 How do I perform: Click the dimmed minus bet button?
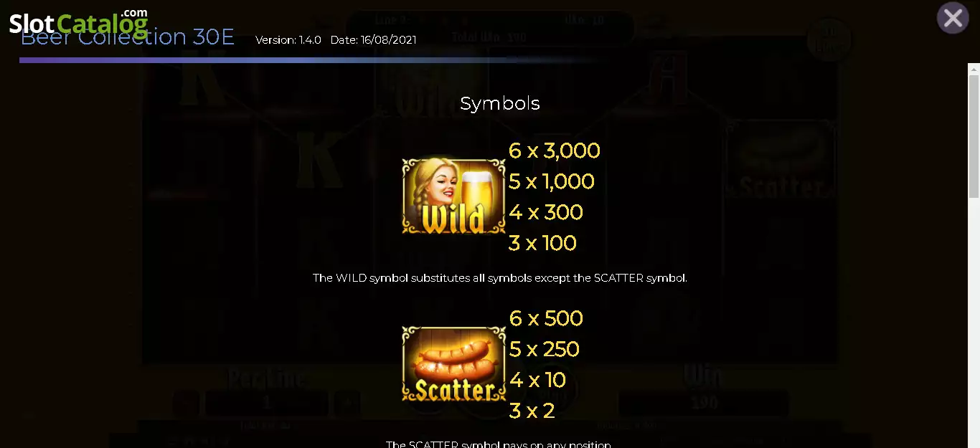186,403
